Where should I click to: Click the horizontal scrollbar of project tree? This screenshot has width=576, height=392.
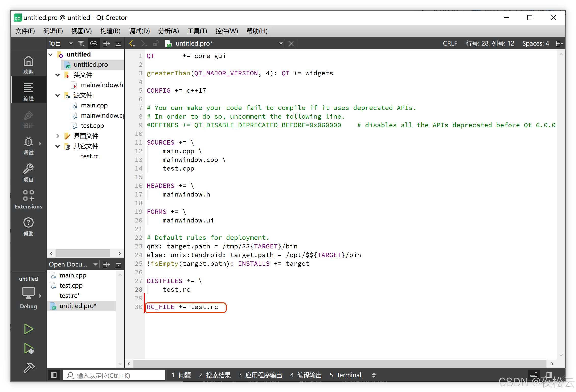pyautogui.click(x=83, y=253)
